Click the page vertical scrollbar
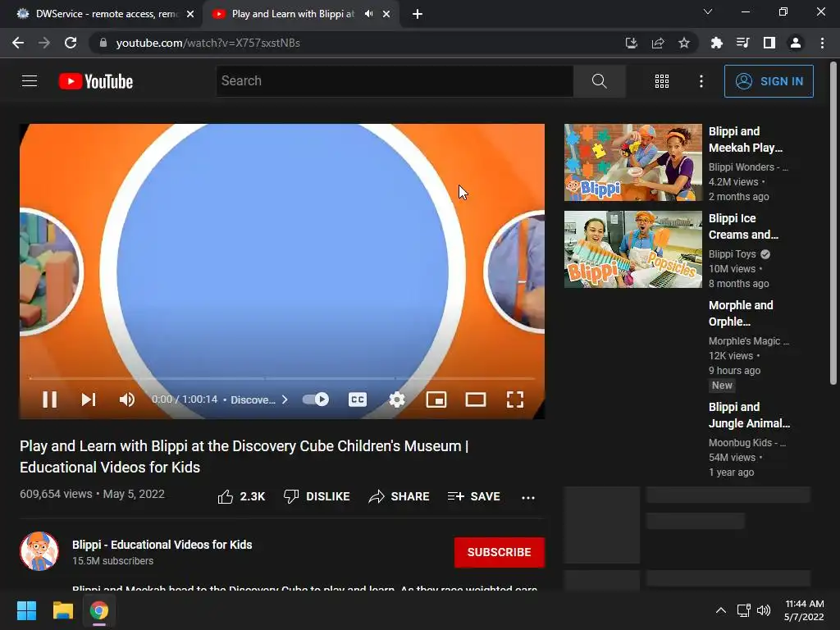 click(833, 223)
